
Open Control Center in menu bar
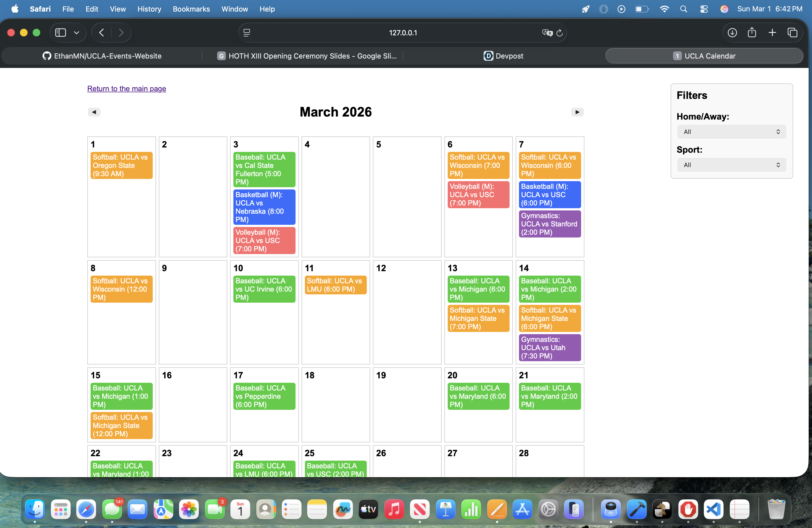pos(704,9)
